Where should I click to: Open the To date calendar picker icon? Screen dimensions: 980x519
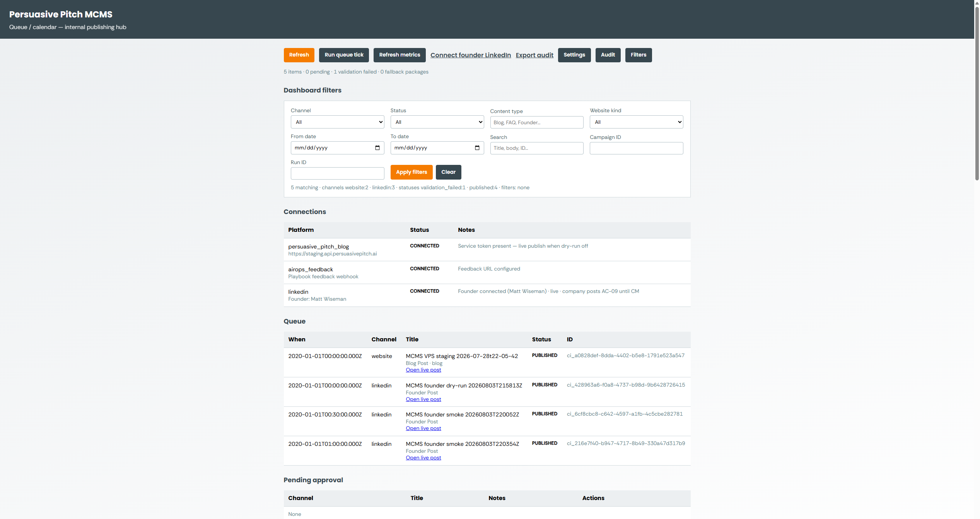point(477,148)
